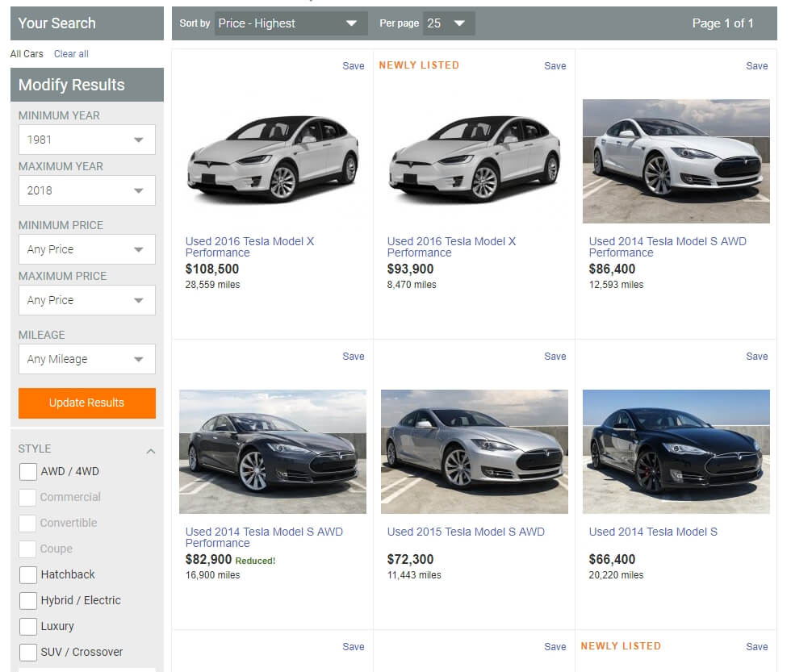
Task: Click the Page 1 of 1 indicator
Action: coord(722,23)
